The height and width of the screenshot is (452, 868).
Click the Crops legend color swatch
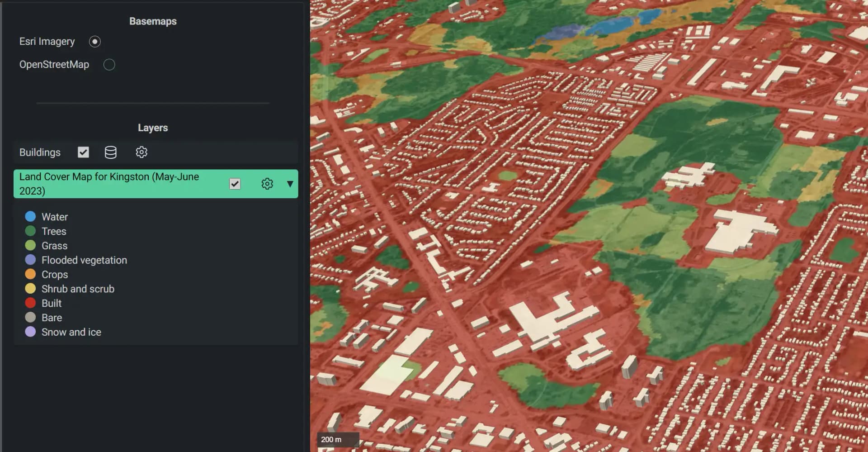(x=30, y=274)
